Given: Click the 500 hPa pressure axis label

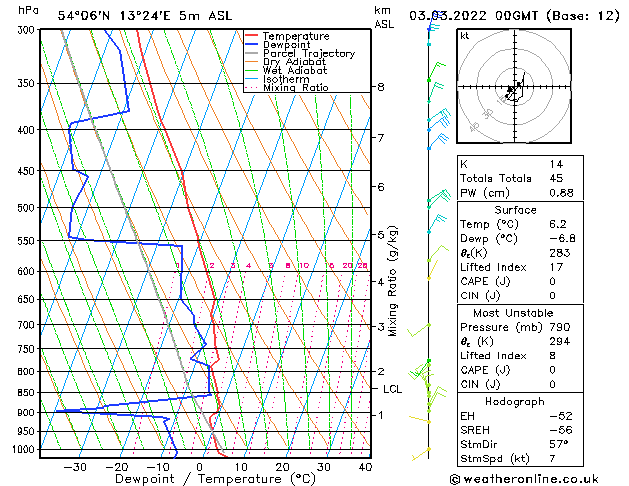Looking at the screenshot, I should point(28,208).
